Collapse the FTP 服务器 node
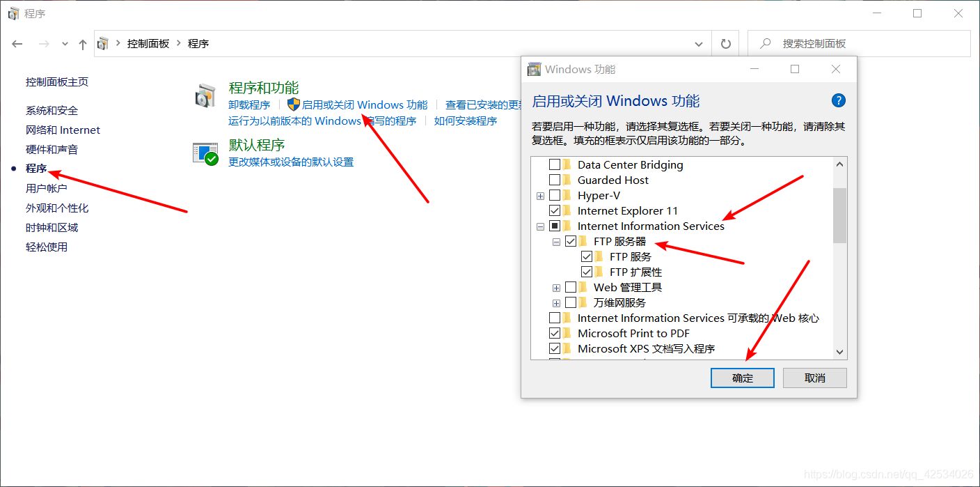Viewport: 980px width, 487px height. 556,242
